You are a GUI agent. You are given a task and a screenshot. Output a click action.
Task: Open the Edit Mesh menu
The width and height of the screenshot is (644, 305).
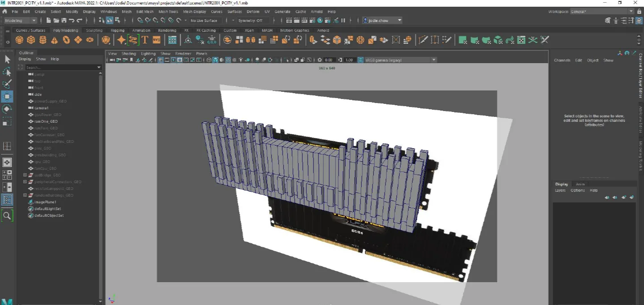145,12
